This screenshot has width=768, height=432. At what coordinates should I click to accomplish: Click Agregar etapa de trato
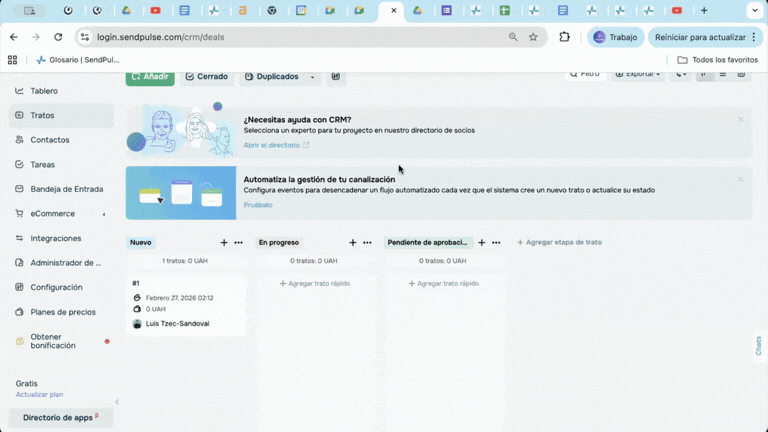coord(559,243)
